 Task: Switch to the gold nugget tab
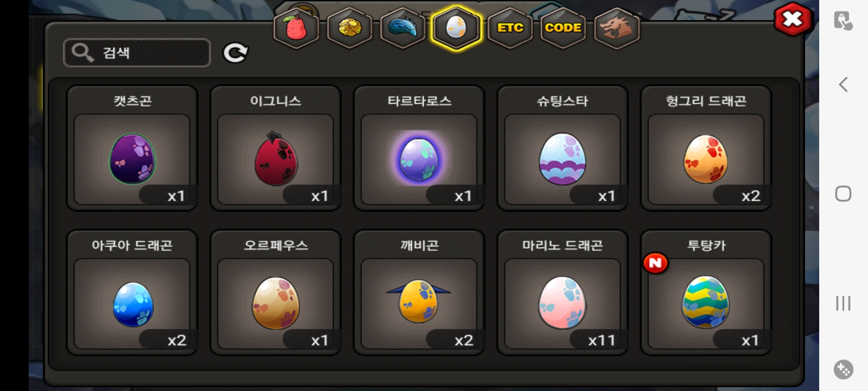(x=349, y=28)
